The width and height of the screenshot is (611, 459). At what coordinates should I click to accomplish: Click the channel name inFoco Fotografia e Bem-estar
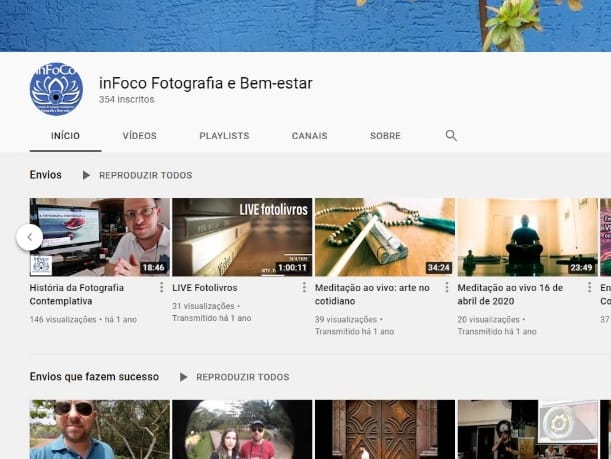click(206, 83)
